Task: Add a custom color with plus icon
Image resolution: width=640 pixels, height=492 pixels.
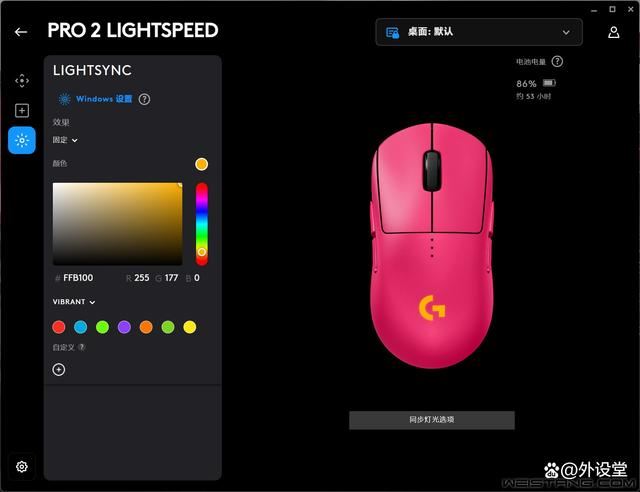Action: click(59, 370)
